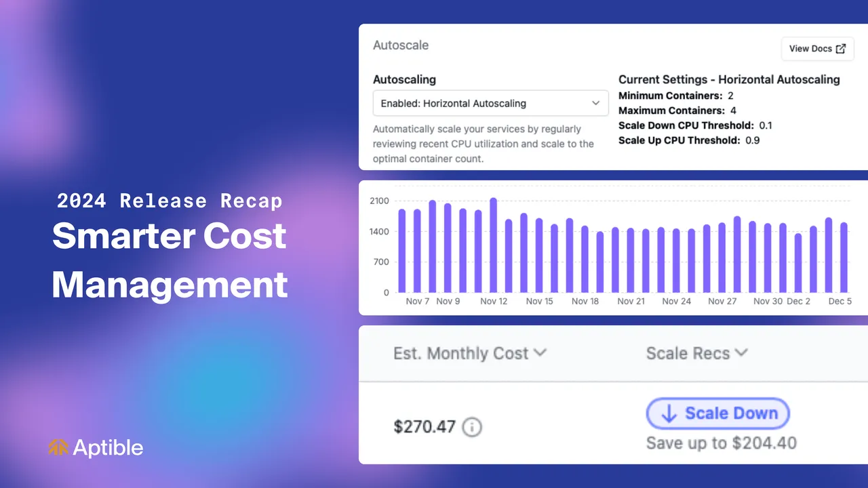Image resolution: width=868 pixels, height=488 pixels.
Task: Click the tallest bar near Nov 12
Action: coord(493,245)
